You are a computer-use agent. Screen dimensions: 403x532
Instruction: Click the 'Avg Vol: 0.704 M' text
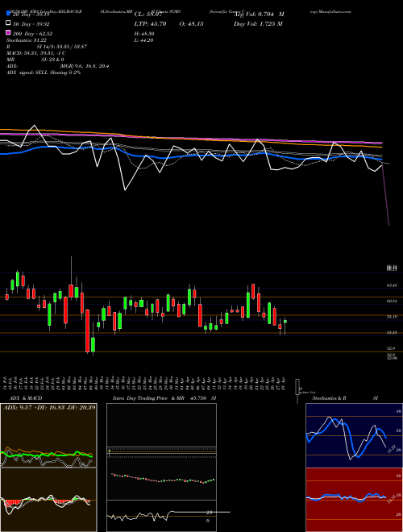pos(260,15)
